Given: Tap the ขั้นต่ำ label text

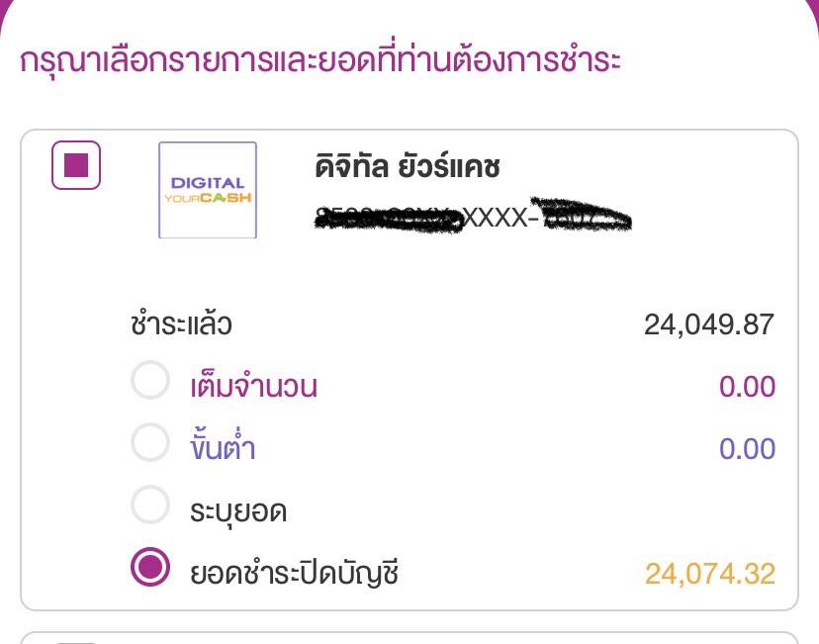Looking at the screenshot, I should [x=223, y=449].
